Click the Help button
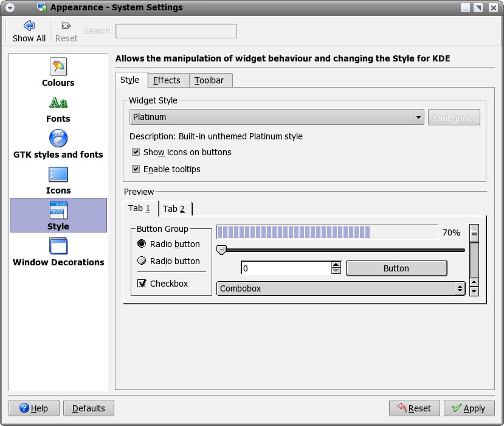This screenshot has width=504, height=426. coord(34,408)
